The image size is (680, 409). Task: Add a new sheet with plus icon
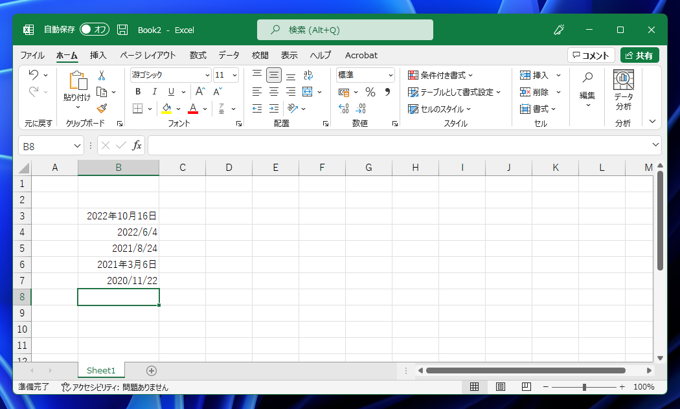151,370
